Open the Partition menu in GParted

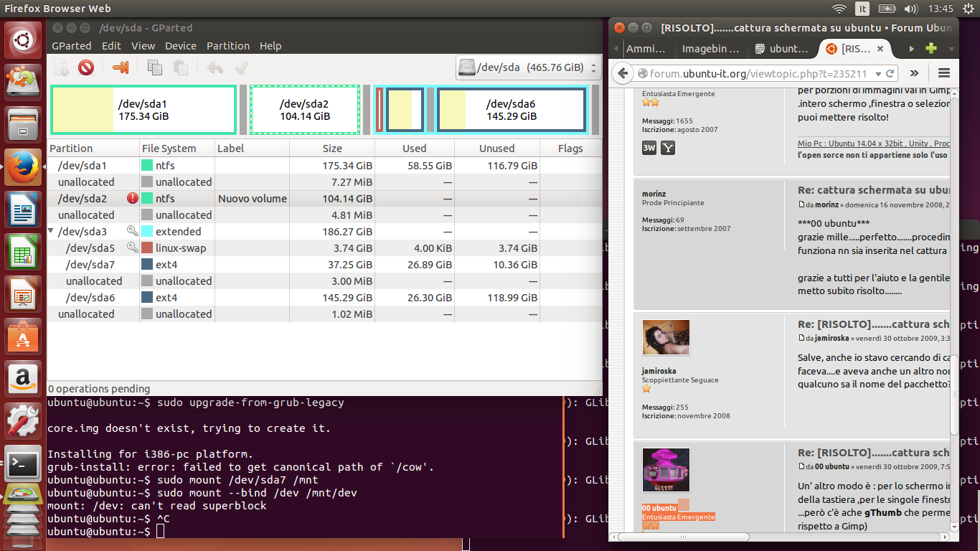228,45
